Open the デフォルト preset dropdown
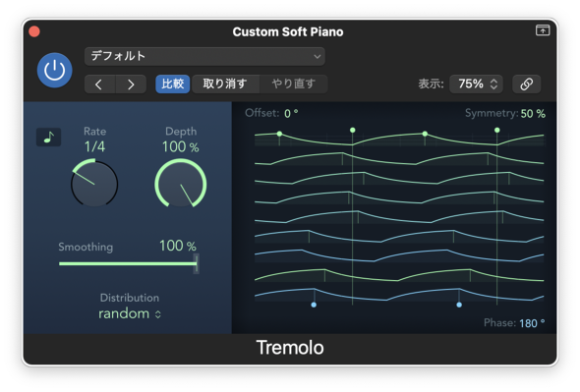The image size is (580, 392). click(204, 56)
